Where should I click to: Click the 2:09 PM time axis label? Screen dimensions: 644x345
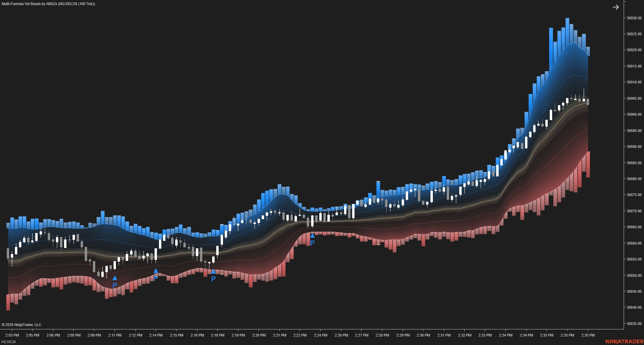[x=94, y=335]
